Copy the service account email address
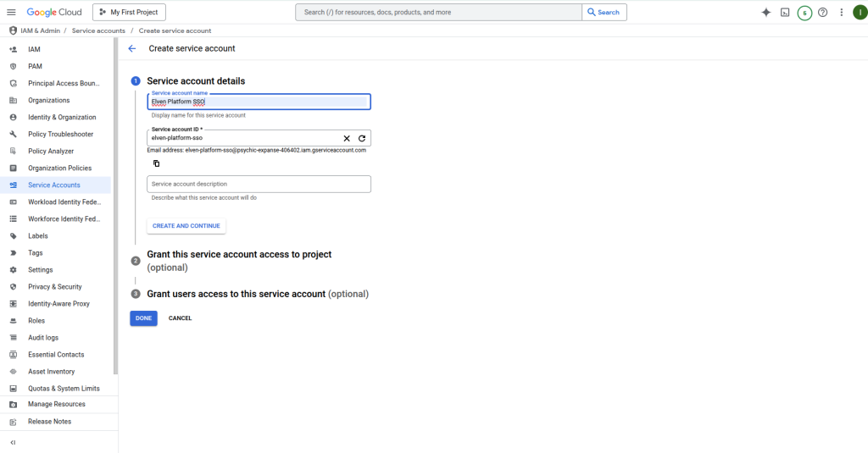 coord(156,163)
